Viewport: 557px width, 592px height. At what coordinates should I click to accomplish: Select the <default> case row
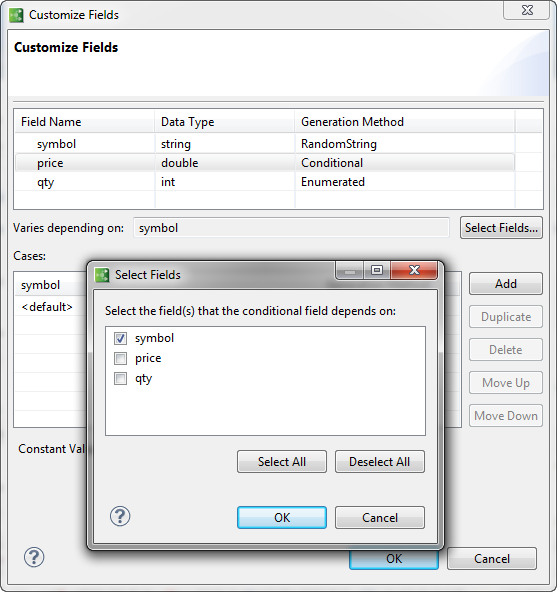coord(51,307)
